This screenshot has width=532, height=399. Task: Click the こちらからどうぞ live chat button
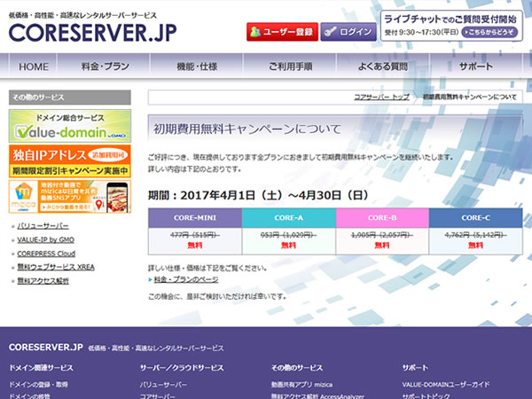(490, 32)
